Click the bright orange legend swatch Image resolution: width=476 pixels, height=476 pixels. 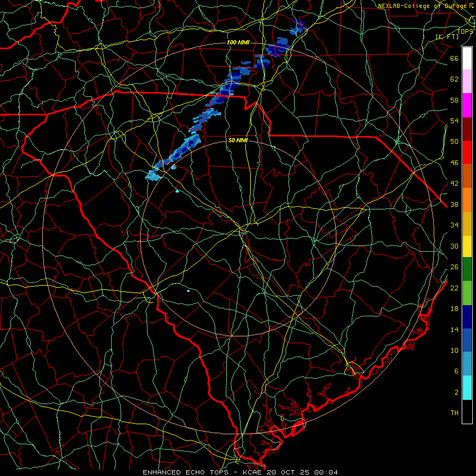[467, 199]
